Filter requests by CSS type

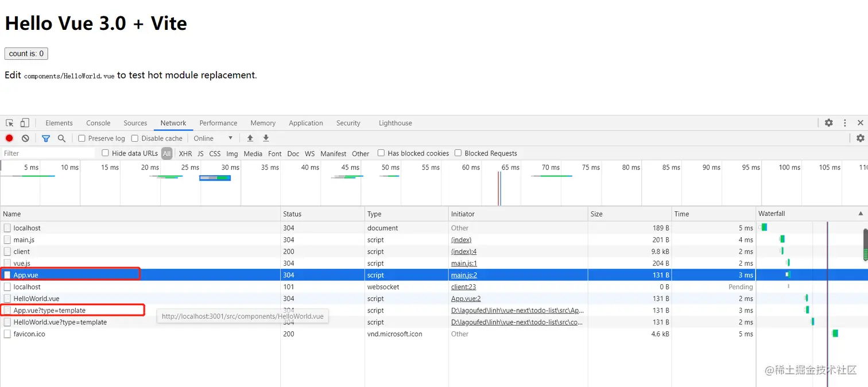pos(215,153)
